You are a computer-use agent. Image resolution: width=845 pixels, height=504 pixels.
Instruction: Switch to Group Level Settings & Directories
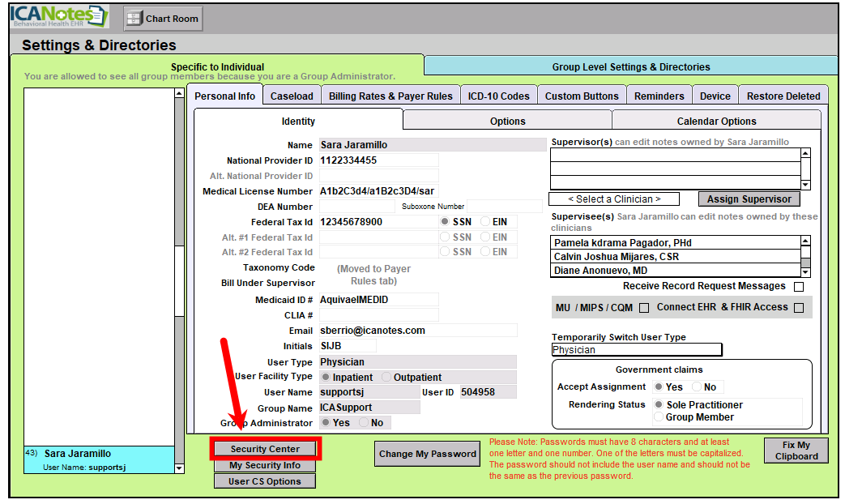pos(630,67)
